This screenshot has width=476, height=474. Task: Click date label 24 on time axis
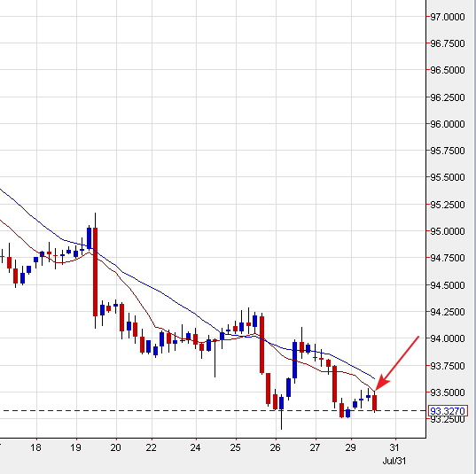click(196, 447)
